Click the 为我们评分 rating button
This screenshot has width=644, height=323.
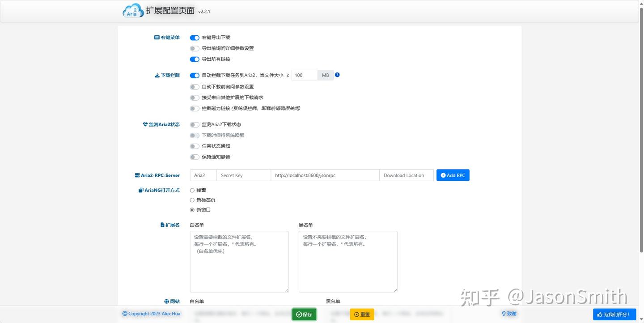(615, 314)
